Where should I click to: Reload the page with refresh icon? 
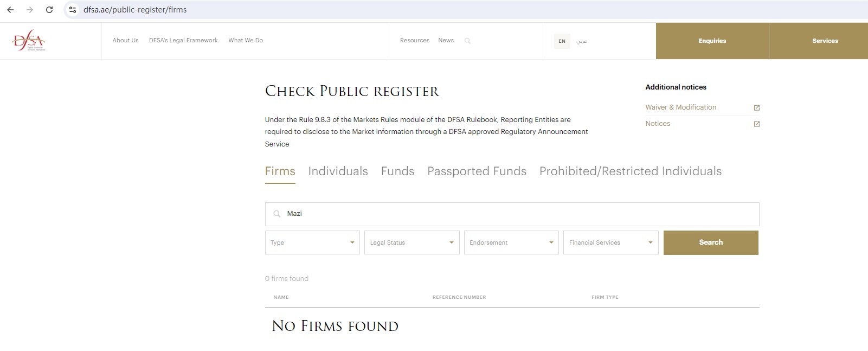(x=49, y=10)
